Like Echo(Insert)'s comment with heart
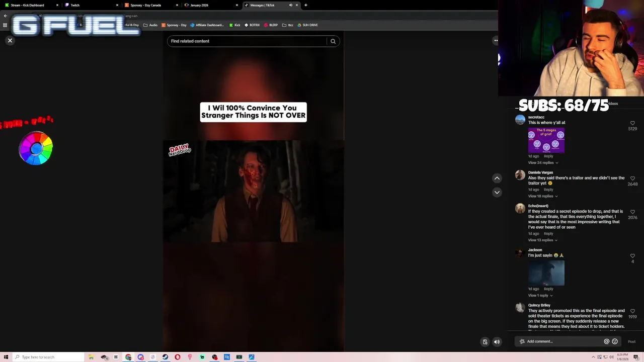 tap(632, 212)
